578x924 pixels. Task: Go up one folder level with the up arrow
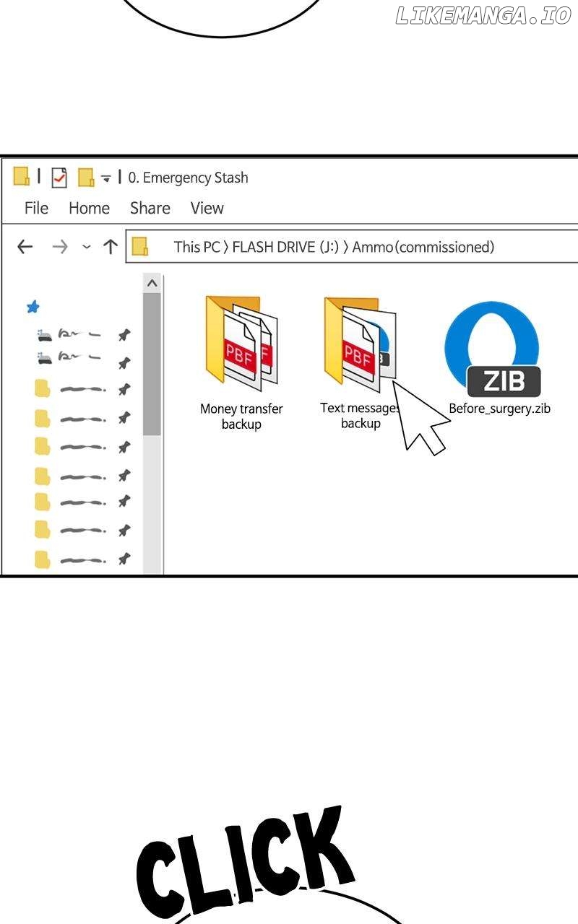tap(111, 247)
